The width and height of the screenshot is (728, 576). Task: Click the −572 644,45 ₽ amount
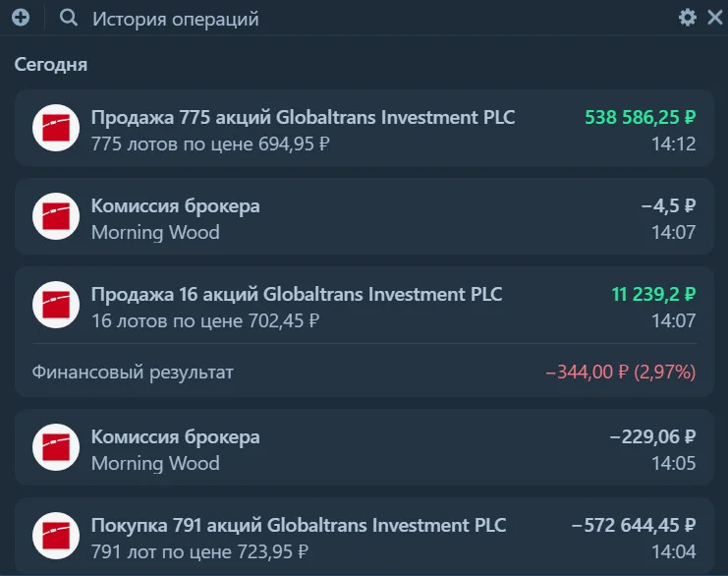(x=634, y=525)
